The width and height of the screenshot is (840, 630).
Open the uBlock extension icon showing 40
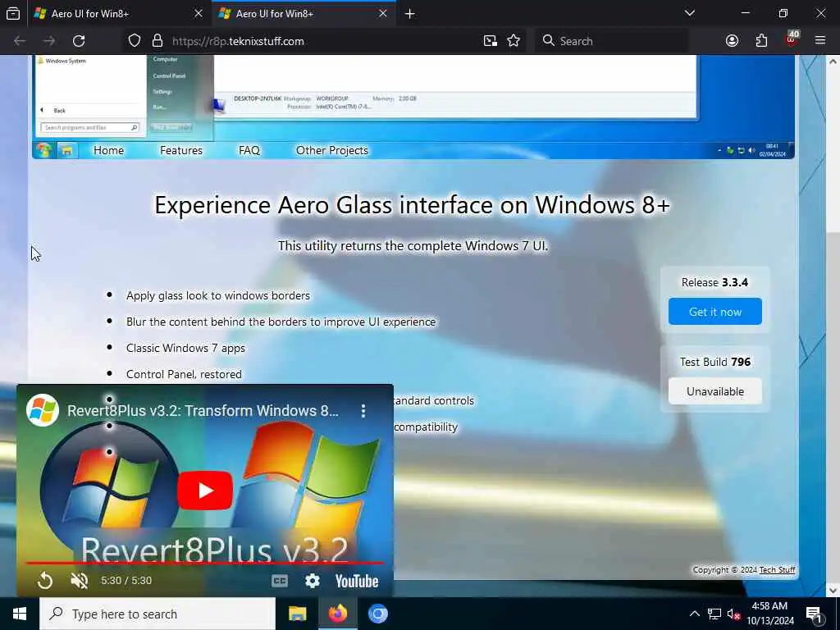[x=792, y=39]
